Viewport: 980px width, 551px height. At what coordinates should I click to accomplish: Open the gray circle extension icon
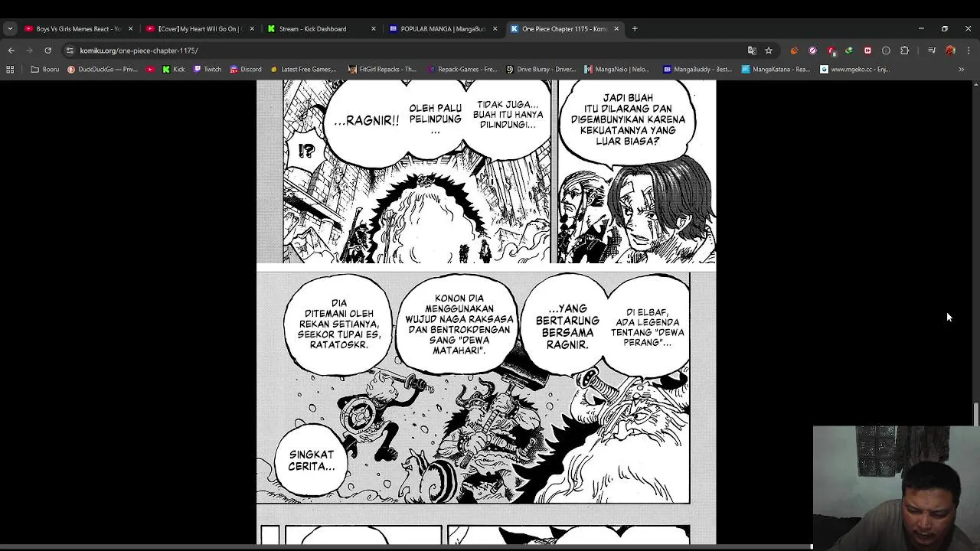886,51
